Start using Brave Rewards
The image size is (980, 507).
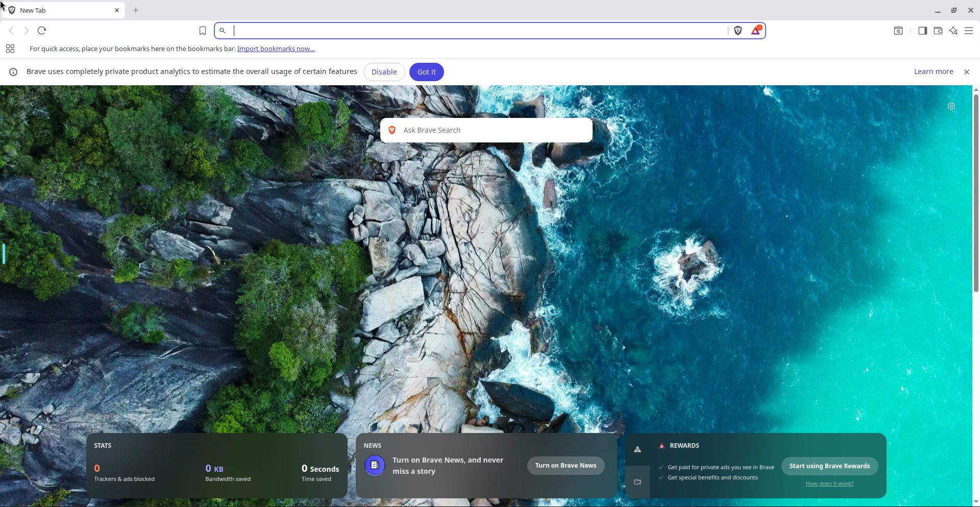click(x=829, y=466)
